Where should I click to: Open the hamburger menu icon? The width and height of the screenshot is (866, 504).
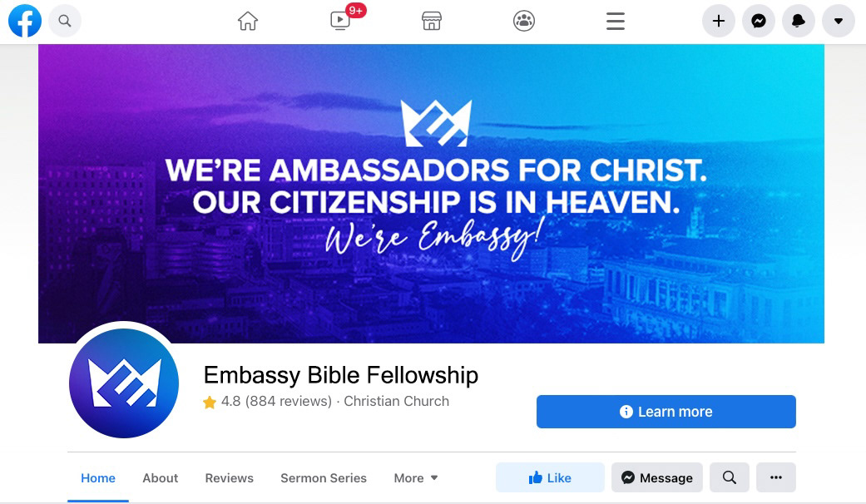pyautogui.click(x=616, y=21)
